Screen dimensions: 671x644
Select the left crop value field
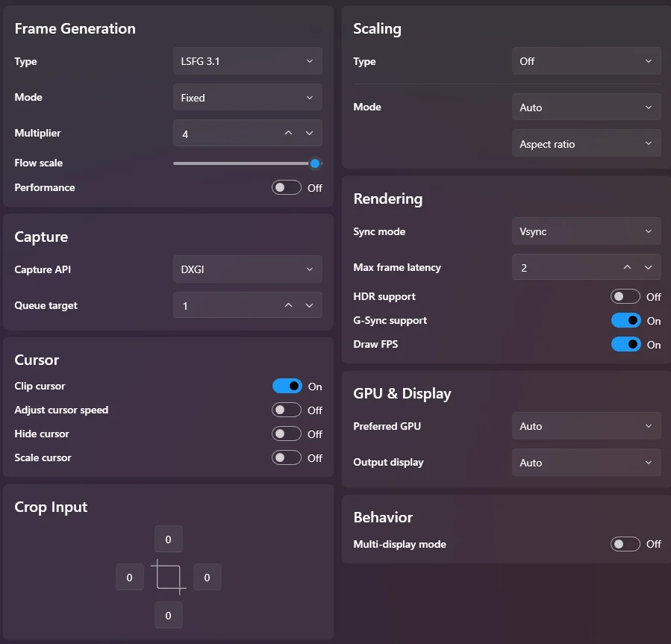tap(129, 577)
